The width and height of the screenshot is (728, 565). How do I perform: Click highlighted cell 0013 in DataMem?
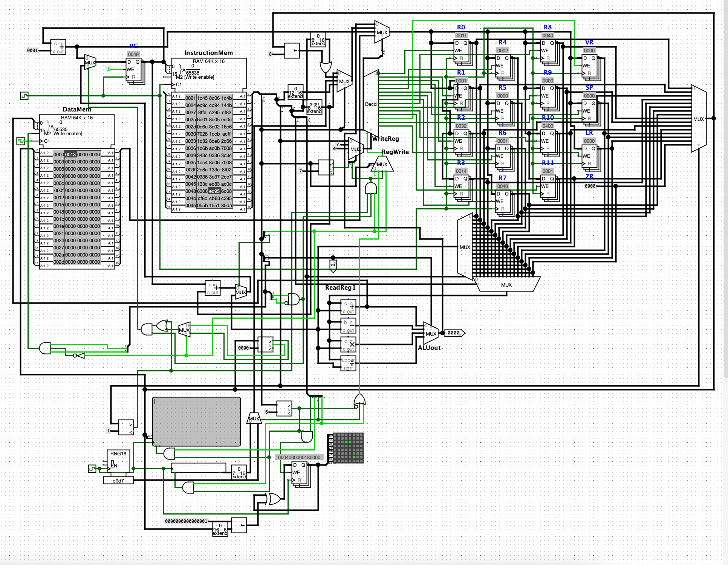pyautogui.click(x=70, y=154)
